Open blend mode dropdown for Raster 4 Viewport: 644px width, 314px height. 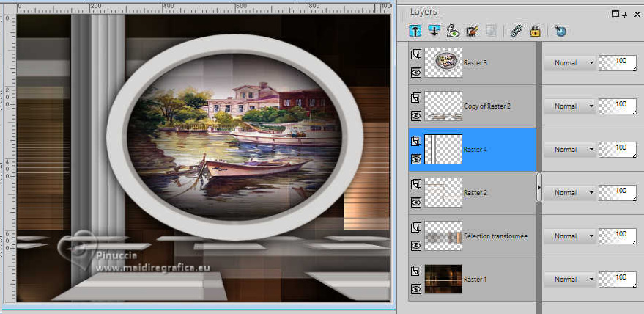570,150
